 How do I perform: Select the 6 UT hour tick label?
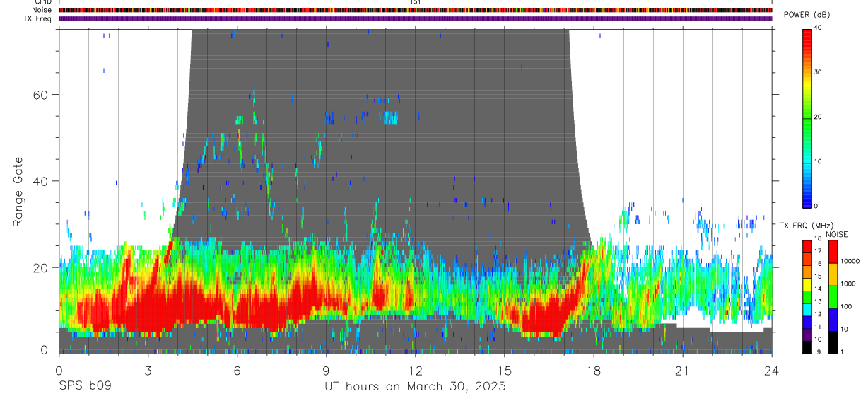237,371
